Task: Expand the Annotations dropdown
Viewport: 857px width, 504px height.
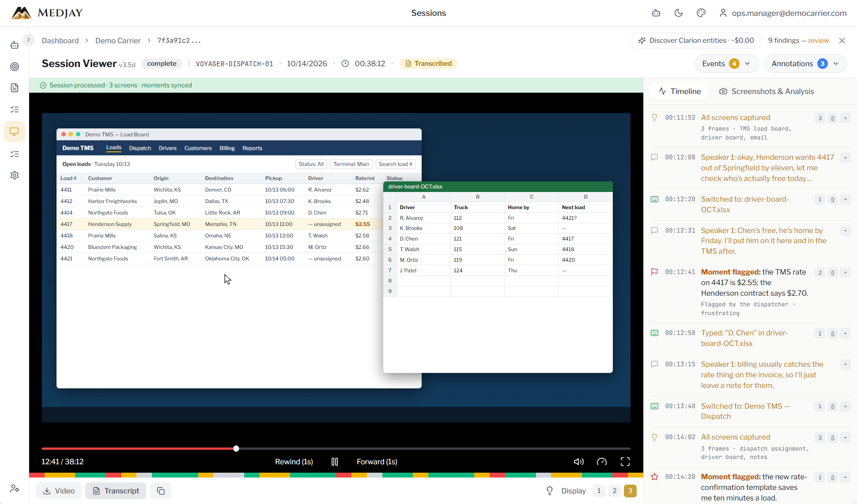Action: click(805, 64)
